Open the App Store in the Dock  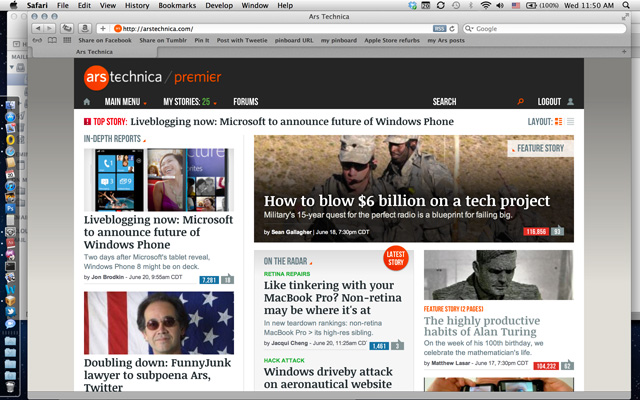(10, 117)
